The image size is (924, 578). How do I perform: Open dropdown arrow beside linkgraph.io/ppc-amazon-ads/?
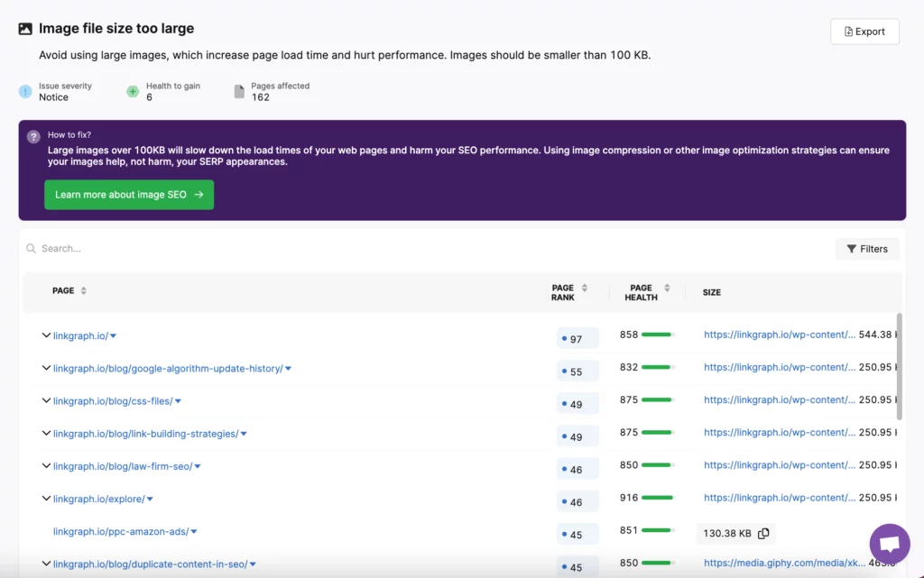[x=194, y=532]
